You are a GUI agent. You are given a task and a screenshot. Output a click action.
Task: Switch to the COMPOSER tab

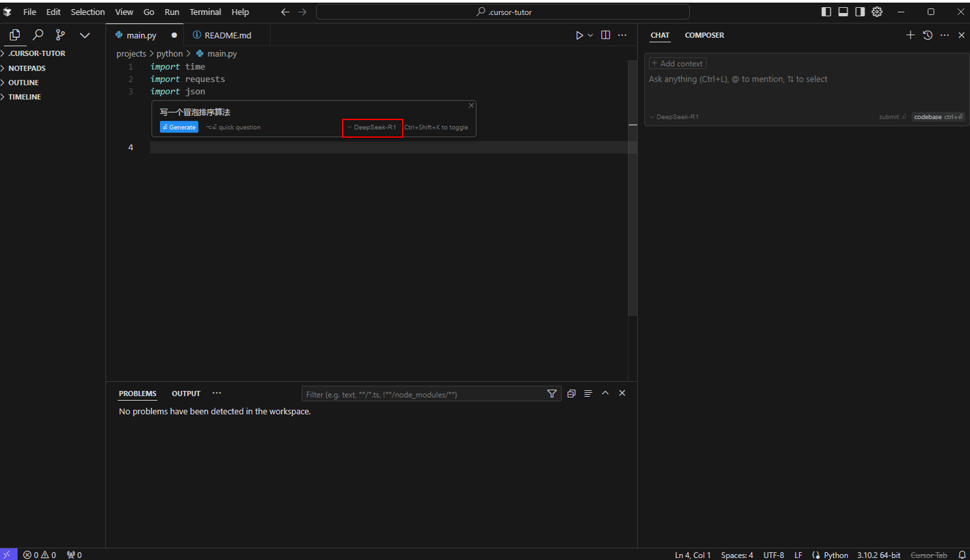click(x=704, y=35)
